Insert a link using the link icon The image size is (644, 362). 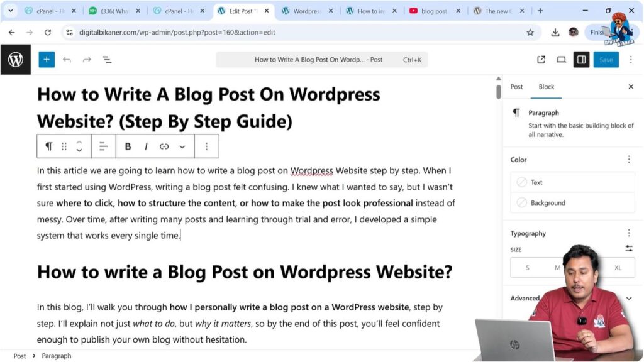pyautogui.click(x=165, y=146)
